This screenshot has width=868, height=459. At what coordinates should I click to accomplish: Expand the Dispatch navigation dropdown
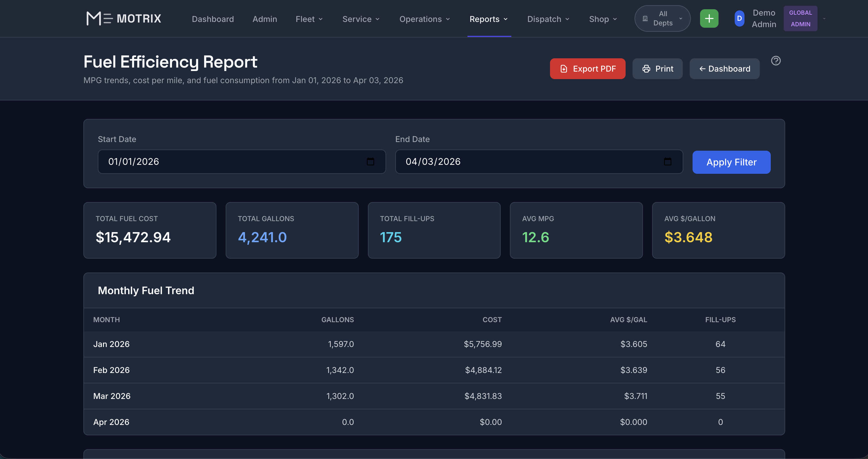click(548, 19)
